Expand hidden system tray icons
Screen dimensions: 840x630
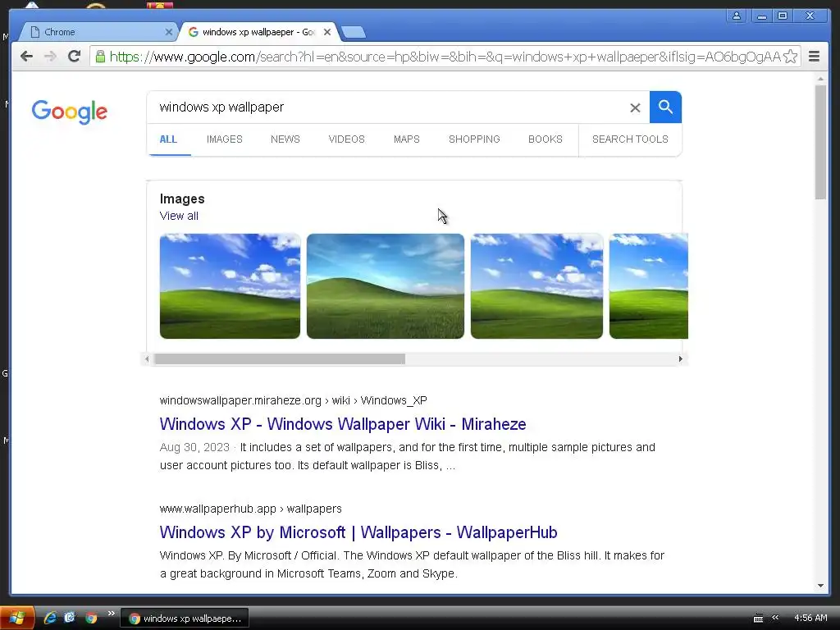[774, 618]
